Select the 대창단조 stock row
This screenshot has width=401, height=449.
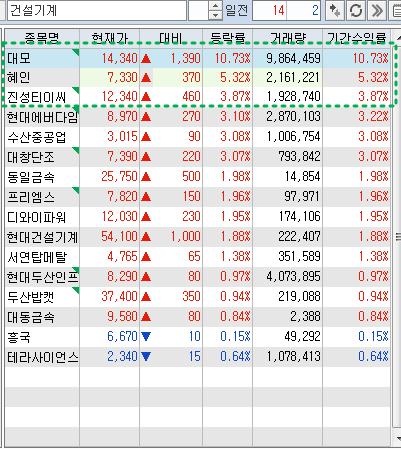(198, 157)
